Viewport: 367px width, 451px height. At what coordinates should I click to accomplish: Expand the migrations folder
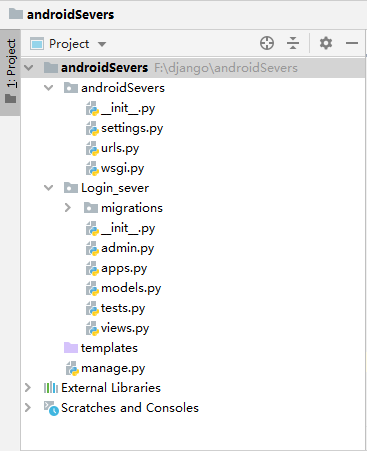click(x=68, y=208)
